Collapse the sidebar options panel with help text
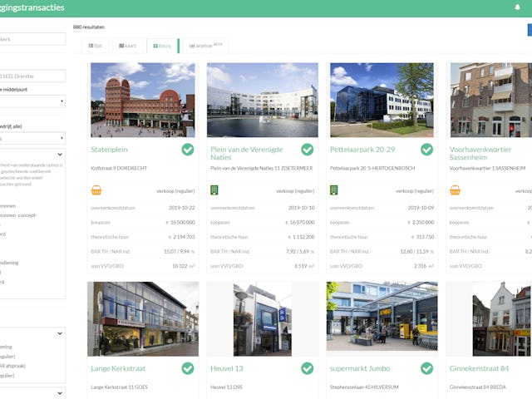 [x=58, y=155]
